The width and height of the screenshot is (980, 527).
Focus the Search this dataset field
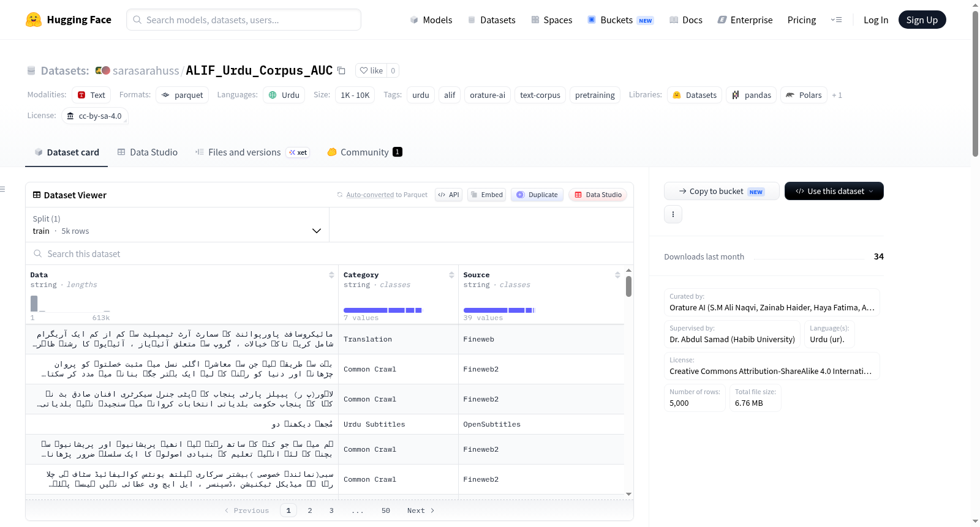pos(330,253)
